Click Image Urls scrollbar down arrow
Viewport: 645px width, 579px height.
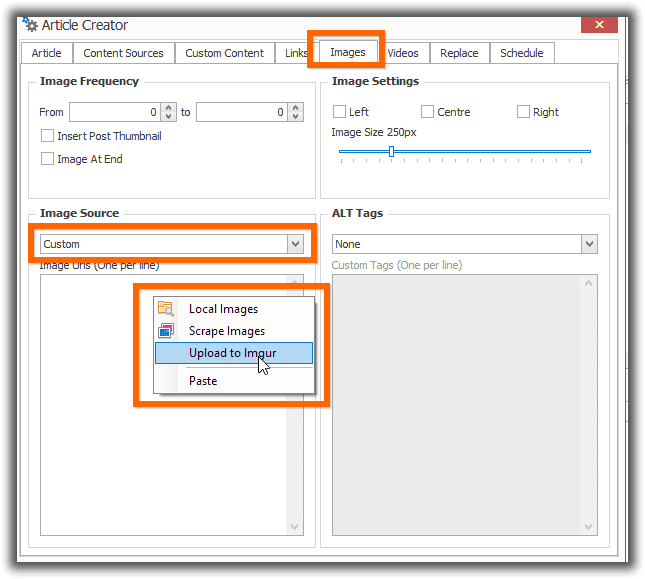[295, 526]
